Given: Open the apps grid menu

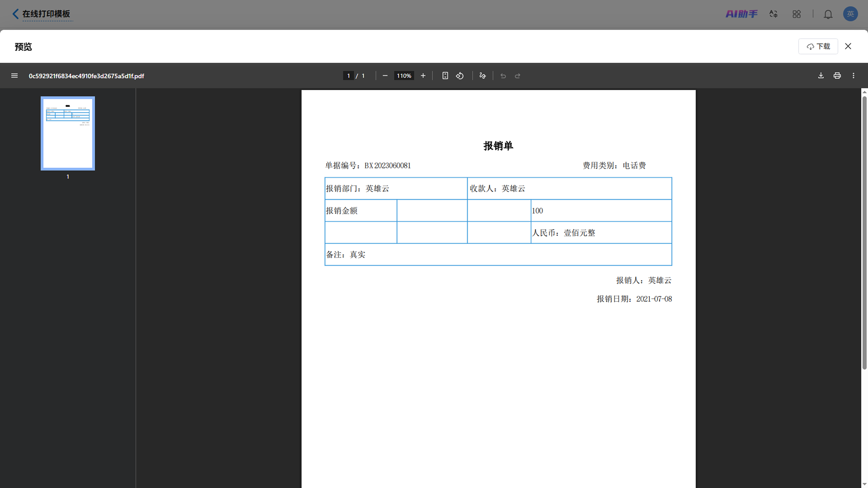Looking at the screenshot, I should [x=797, y=14].
